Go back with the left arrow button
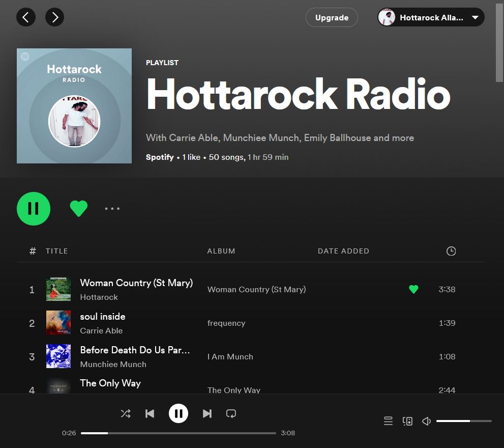Viewport: 504px width, 448px height. click(x=26, y=17)
